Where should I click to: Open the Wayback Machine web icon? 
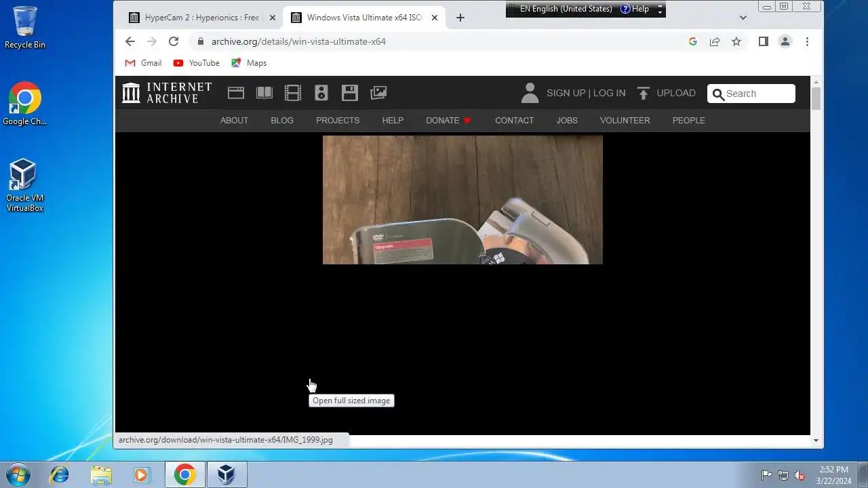236,93
